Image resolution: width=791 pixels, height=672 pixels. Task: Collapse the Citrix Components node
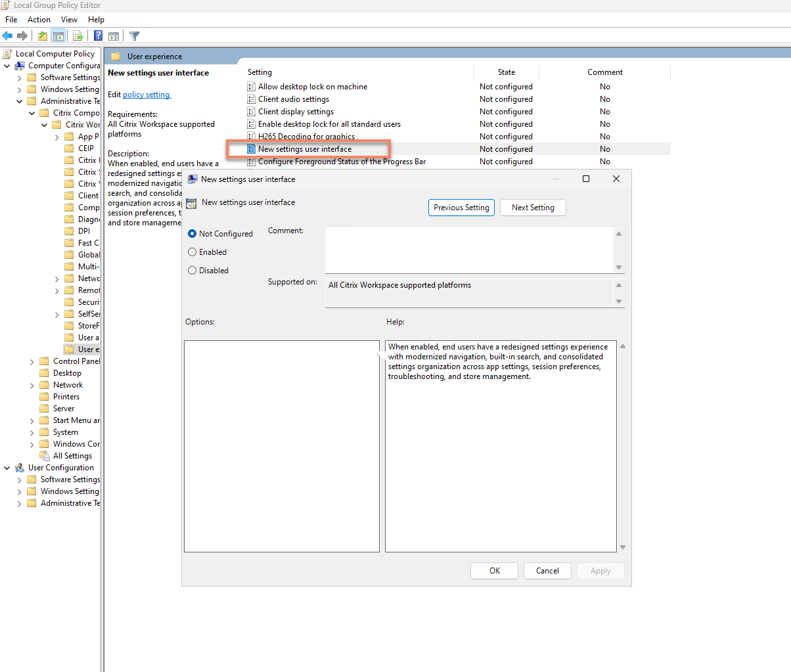32,113
